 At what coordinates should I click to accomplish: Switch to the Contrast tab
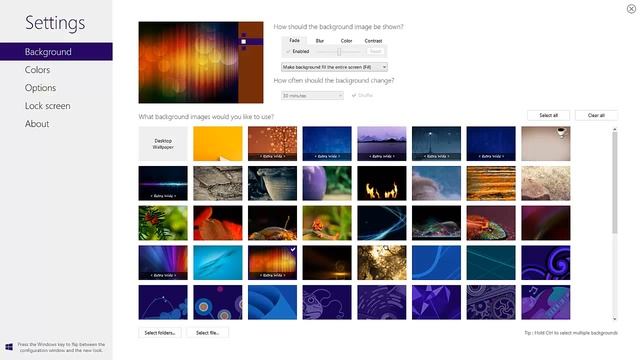coord(373,41)
